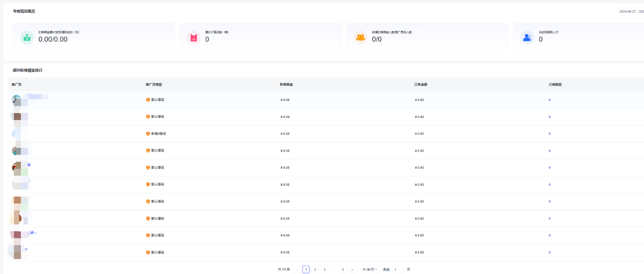Click the previous page left arrow

[297, 270]
